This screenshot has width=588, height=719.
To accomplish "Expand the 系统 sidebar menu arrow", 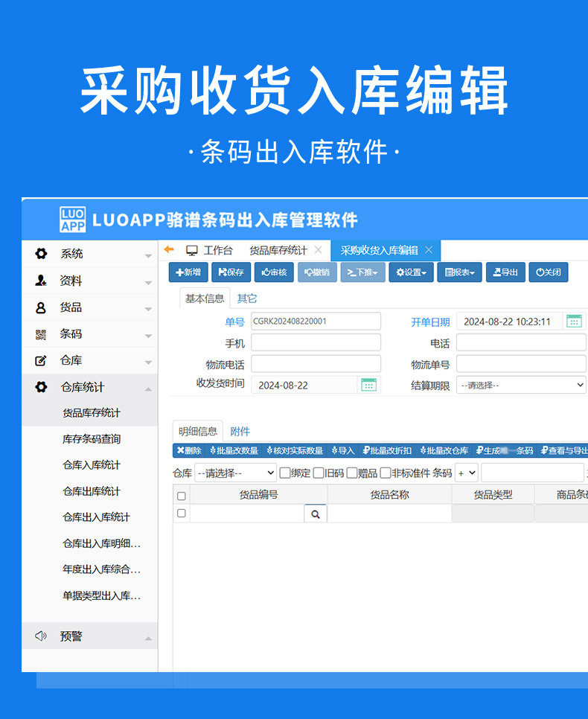I will pos(148,255).
